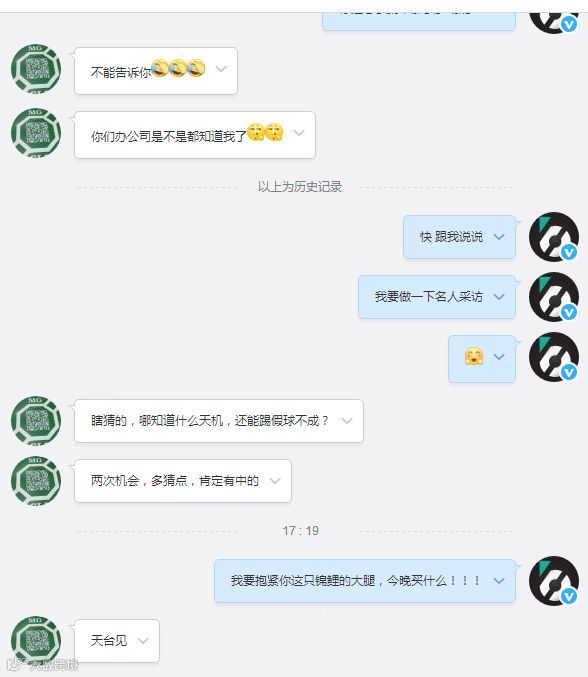Open the avatar next to emoji-only message
Image resolution: width=588 pixels, height=677 pixels.
554,357
